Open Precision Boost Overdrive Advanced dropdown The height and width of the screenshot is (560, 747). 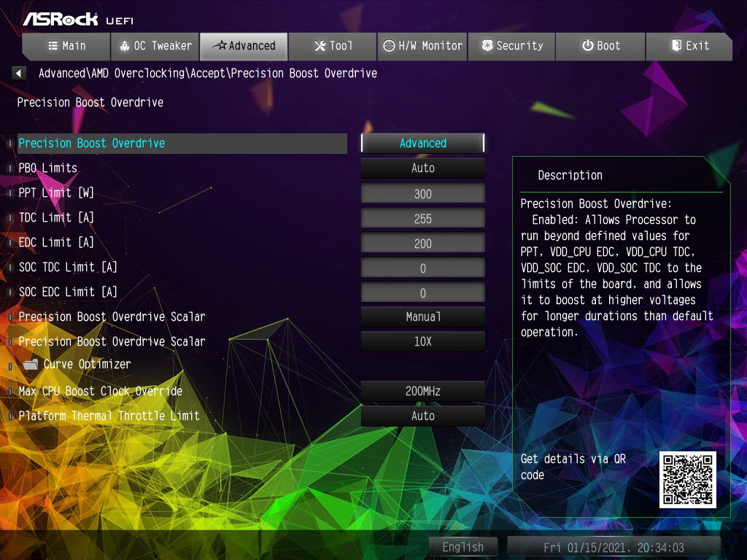(422, 144)
